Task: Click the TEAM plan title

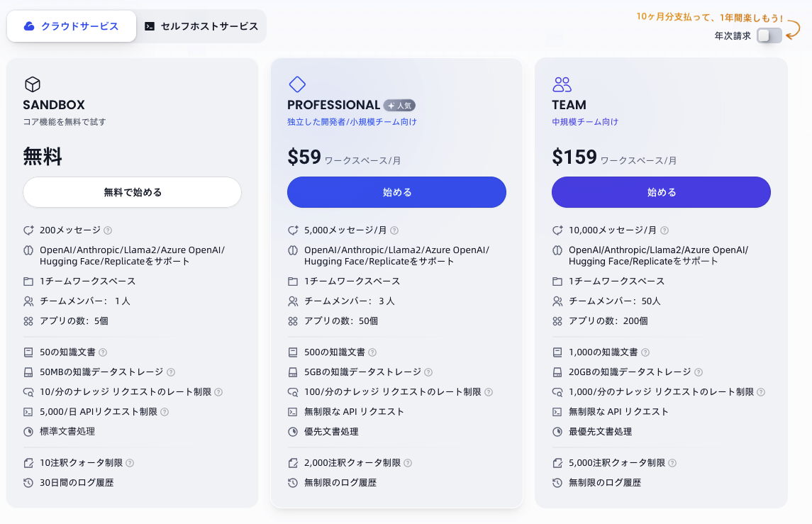Action: [569, 105]
